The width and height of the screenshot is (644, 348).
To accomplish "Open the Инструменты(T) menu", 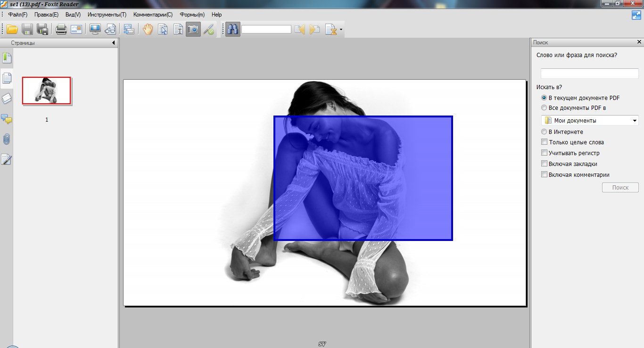I will [107, 15].
